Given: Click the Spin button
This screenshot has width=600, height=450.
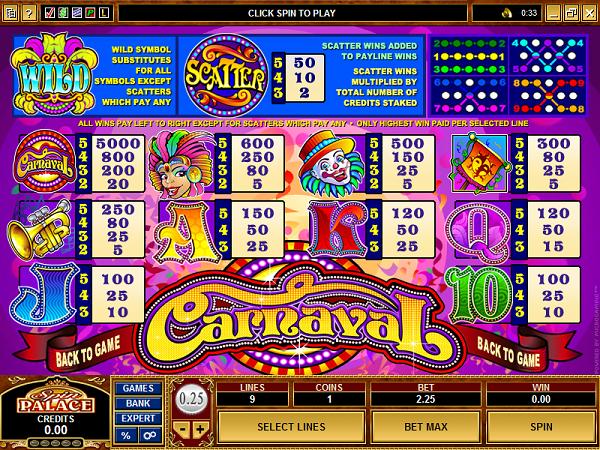Looking at the screenshot, I should pyautogui.click(x=541, y=427).
